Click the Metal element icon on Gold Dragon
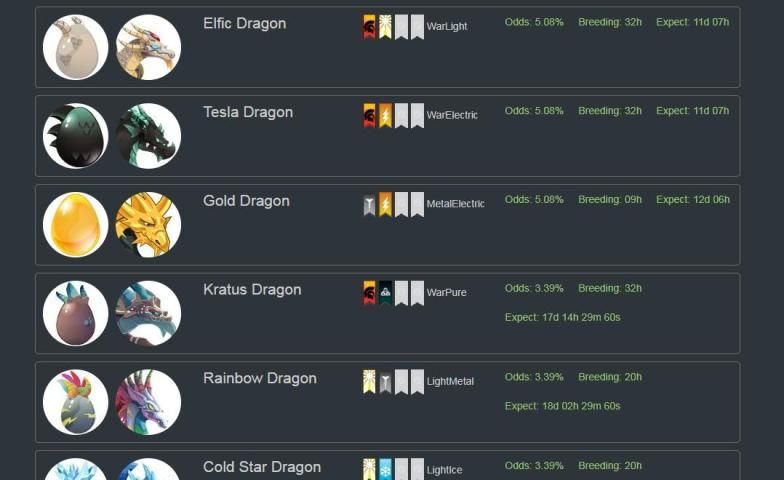 point(370,204)
